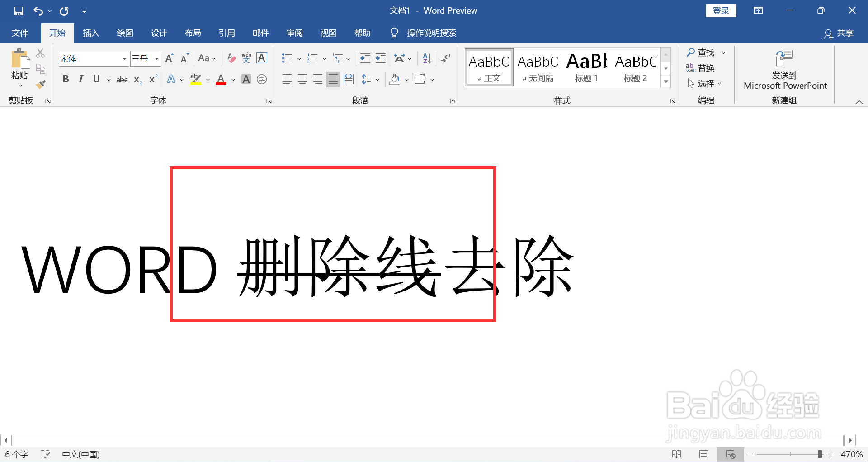Open borders dropdown arrow
The width and height of the screenshot is (868, 462).
point(432,80)
